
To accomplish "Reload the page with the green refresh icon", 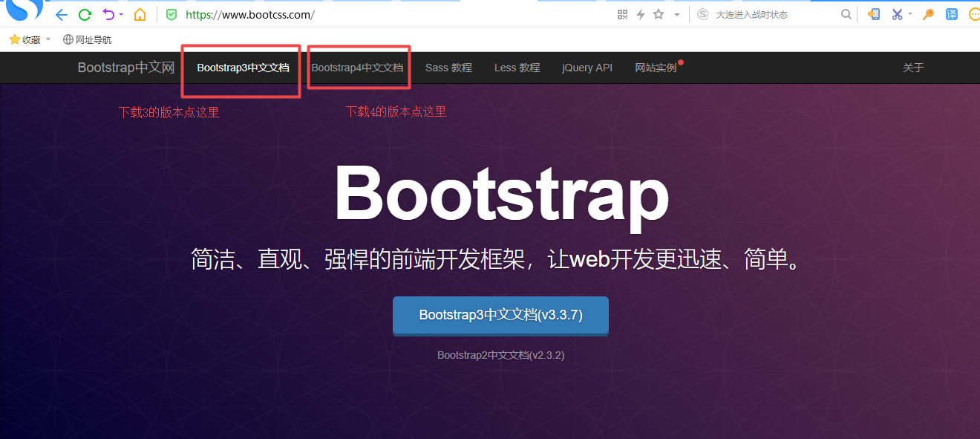I will tap(85, 15).
